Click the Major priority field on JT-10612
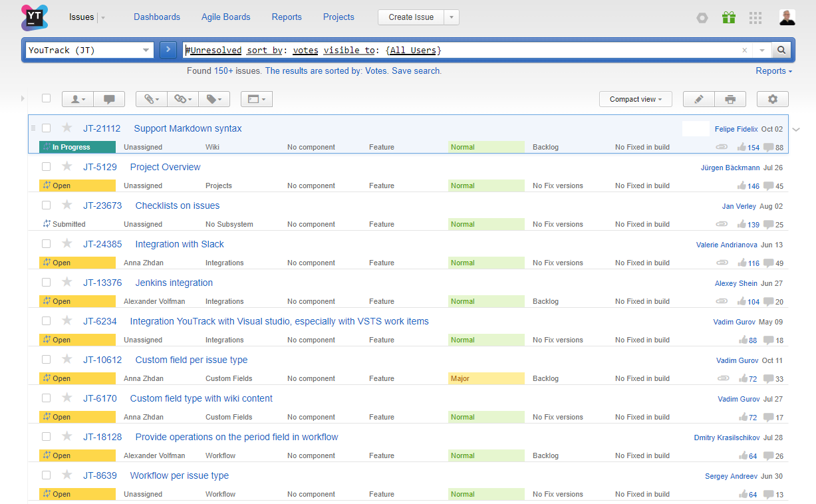Viewport: 816px width, 504px height. pyautogui.click(x=485, y=378)
